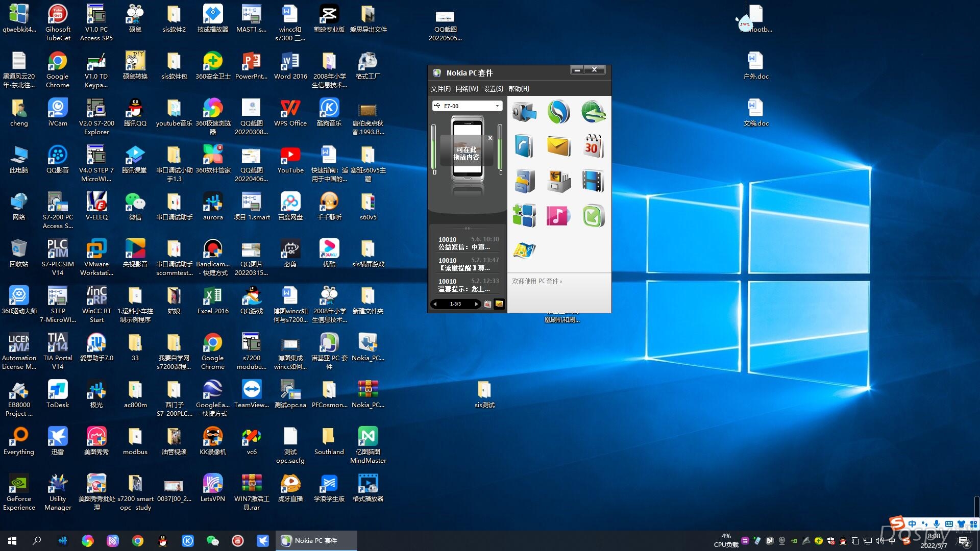This screenshot has width=980, height=551.
Task: Minimize the Nokia PC 套件 window
Action: click(x=577, y=70)
